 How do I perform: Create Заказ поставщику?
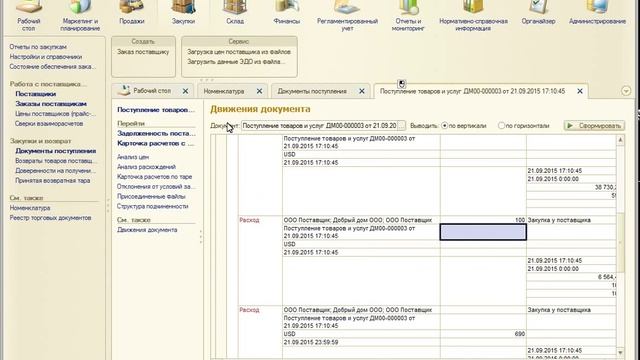click(x=143, y=52)
